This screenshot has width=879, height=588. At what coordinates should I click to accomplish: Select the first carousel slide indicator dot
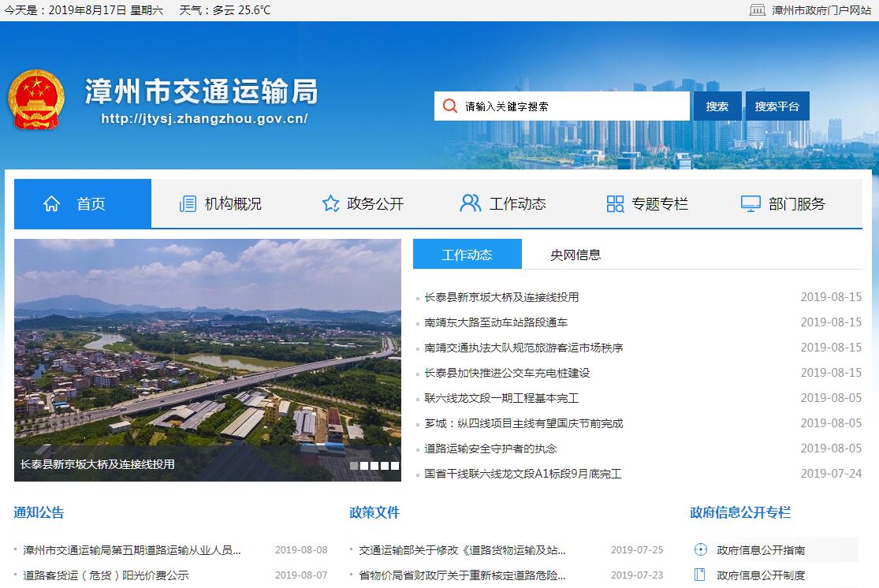(x=354, y=466)
